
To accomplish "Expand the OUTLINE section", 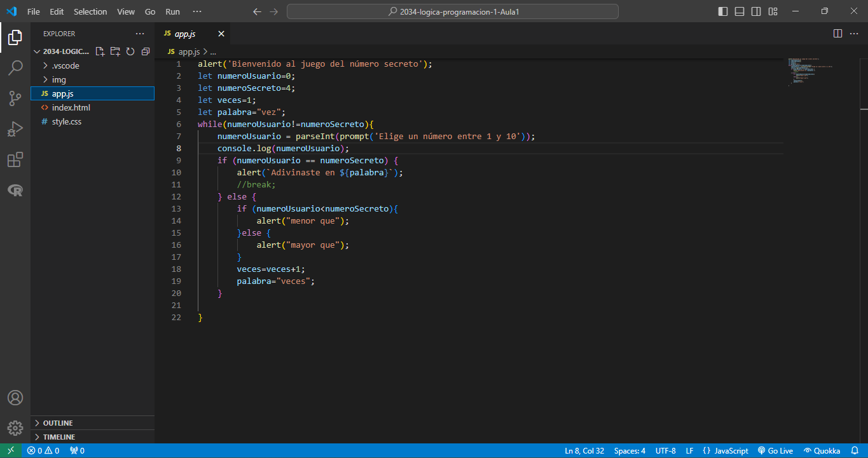I will 92,423.
